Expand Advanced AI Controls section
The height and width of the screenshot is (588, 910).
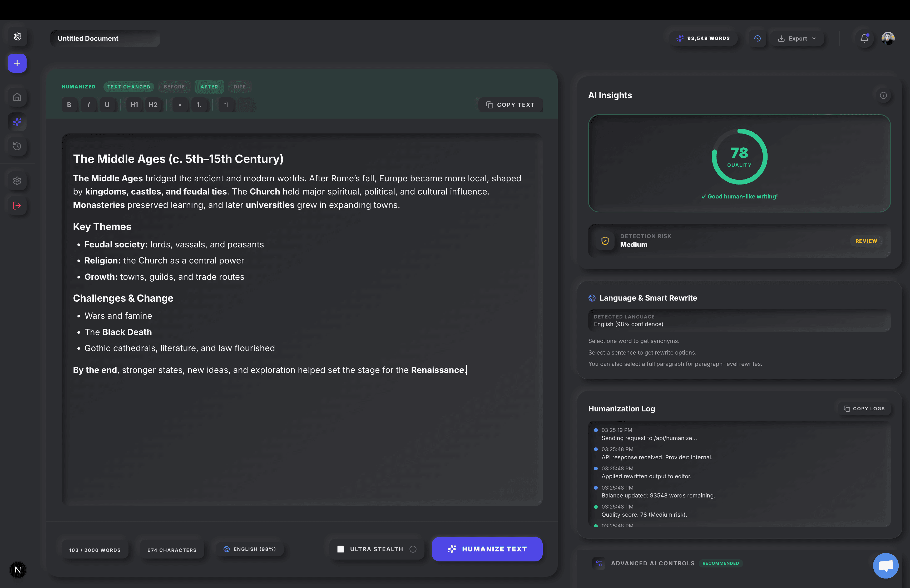(x=653, y=563)
